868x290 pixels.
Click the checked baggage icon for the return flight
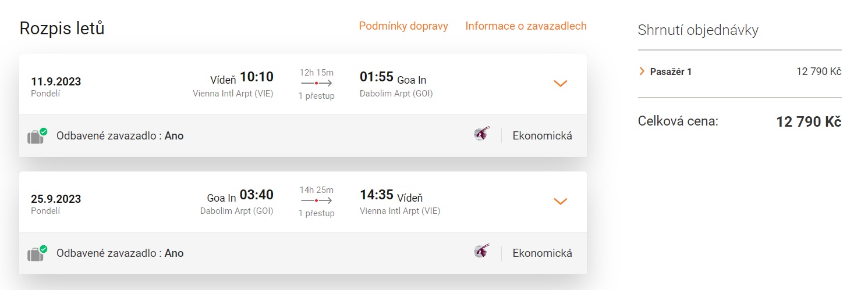pos(37,254)
